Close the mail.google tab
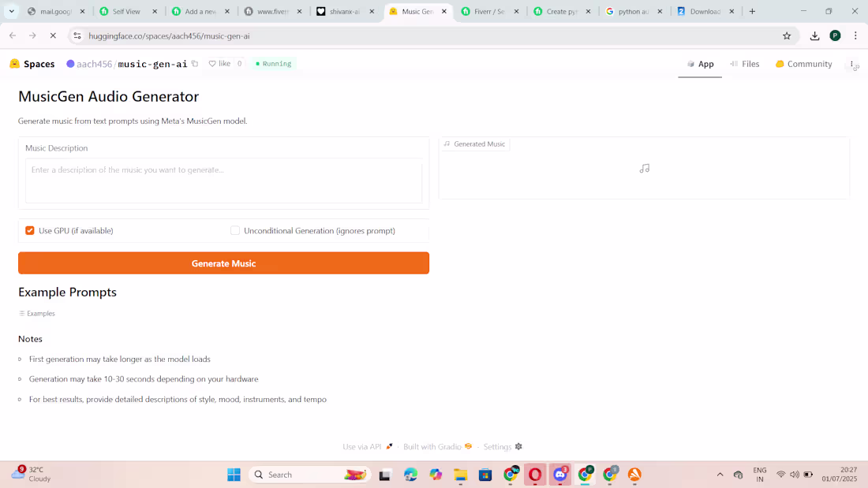 coord(83,11)
